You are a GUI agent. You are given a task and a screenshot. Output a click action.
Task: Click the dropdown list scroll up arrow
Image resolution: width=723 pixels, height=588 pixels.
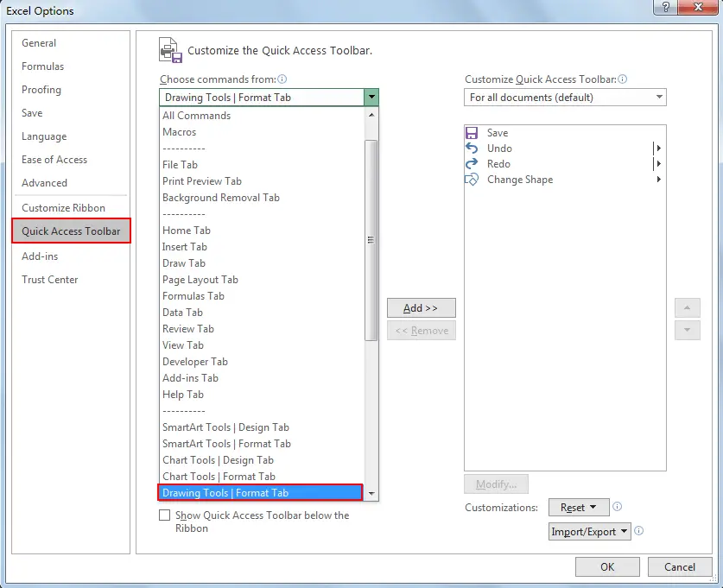tap(371, 115)
